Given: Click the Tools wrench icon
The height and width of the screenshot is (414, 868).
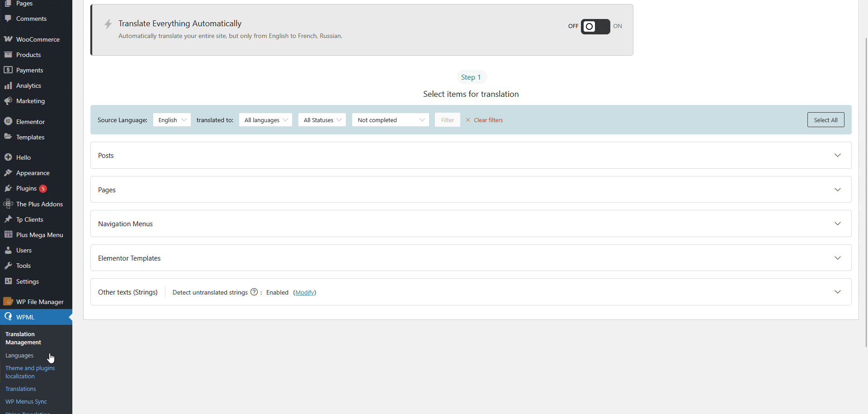Looking at the screenshot, I should coord(8,266).
